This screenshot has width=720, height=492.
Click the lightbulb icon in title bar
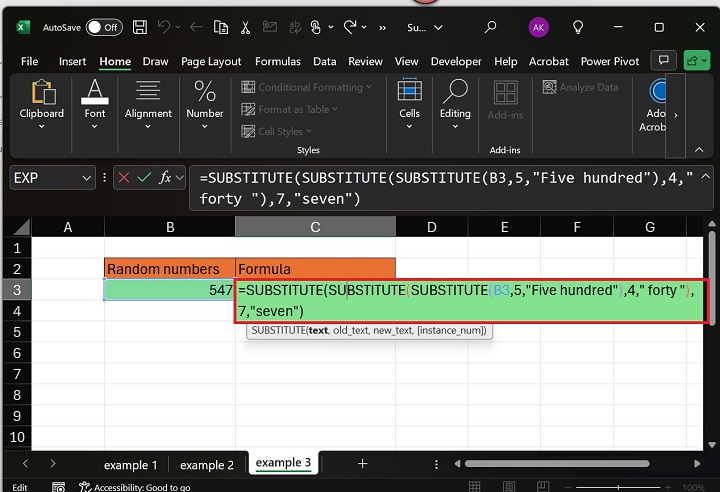577,27
